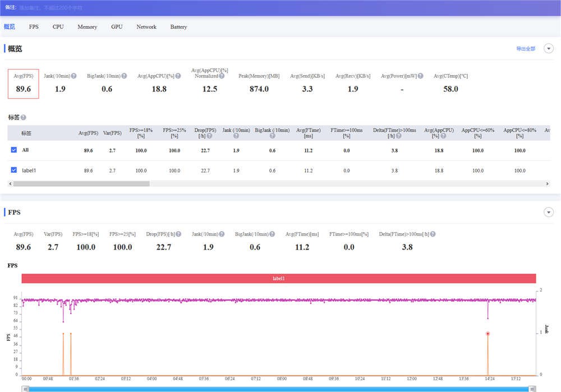Click the help icon beside 标签 heading

pyautogui.click(x=23, y=117)
